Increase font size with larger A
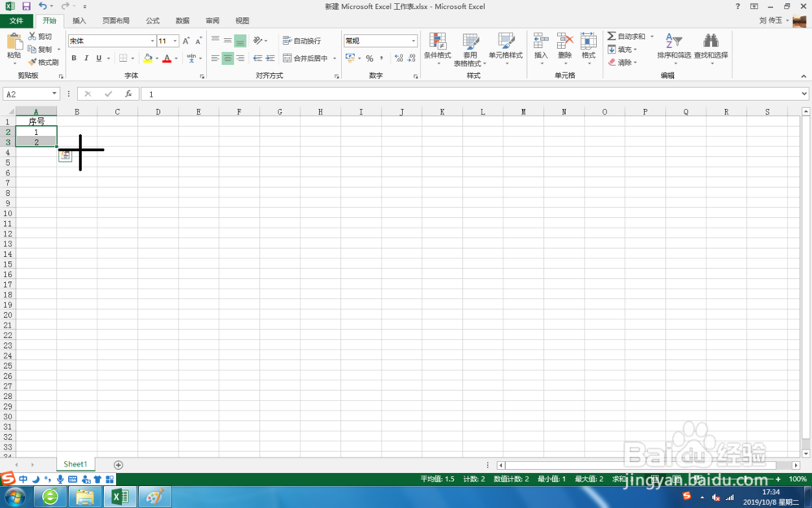The image size is (812, 508). pyautogui.click(x=186, y=41)
